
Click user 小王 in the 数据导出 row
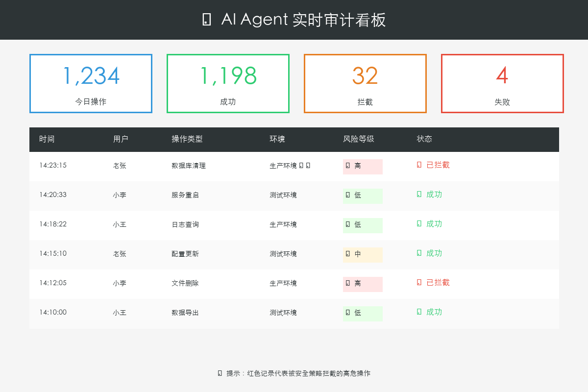120,313
